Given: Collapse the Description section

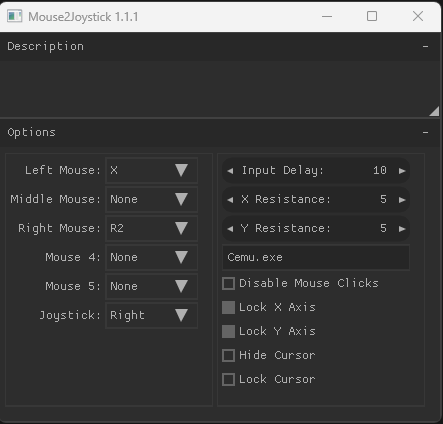Looking at the screenshot, I should point(425,46).
